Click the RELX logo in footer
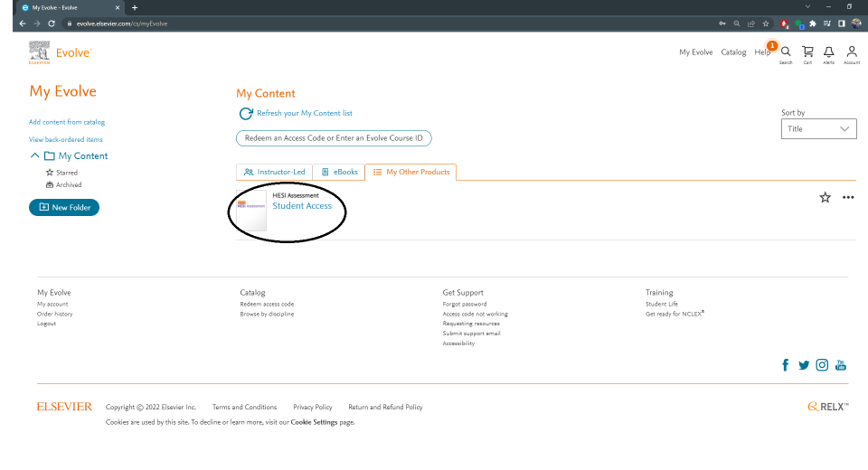868x470 pixels. (x=827, y=407)
